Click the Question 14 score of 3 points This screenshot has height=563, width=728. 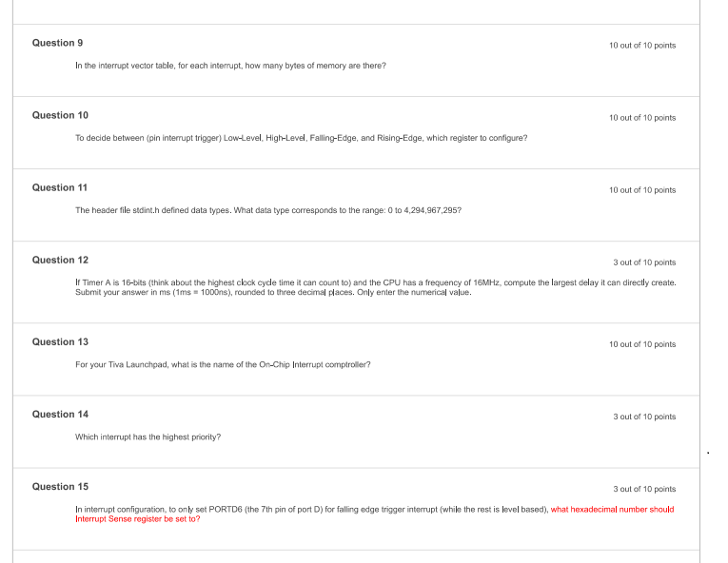[x=644, y=417]
